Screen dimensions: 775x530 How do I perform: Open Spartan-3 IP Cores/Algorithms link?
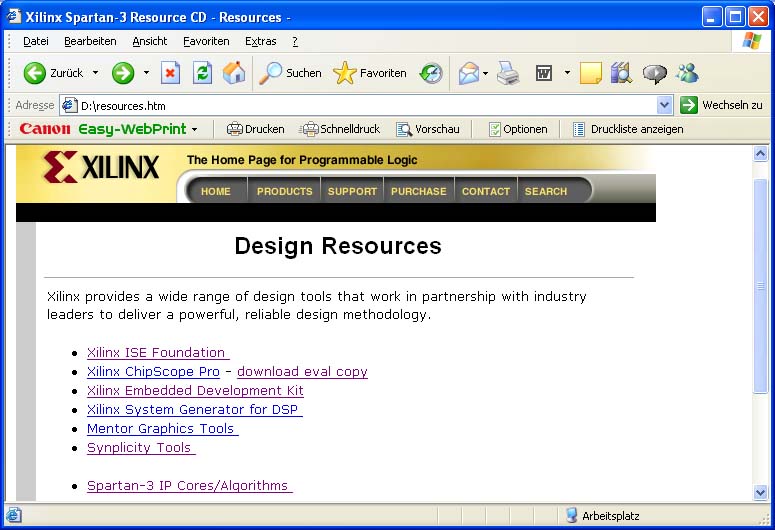point(190,486)
